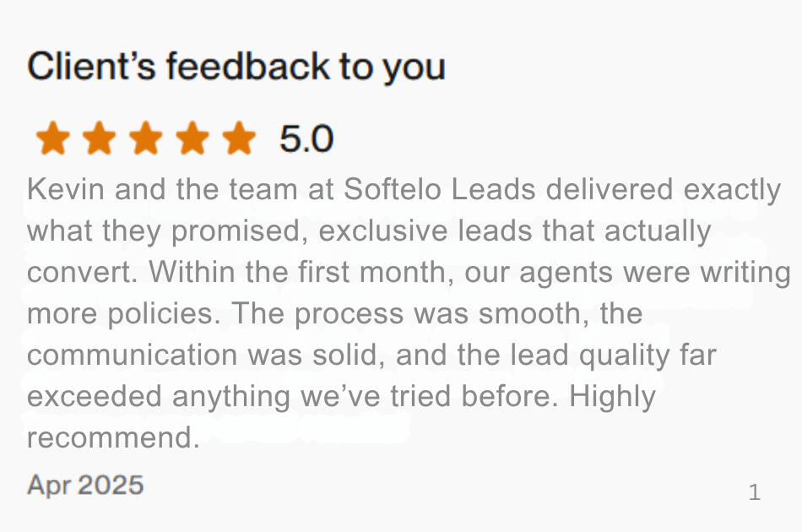Image resolution: width=802 pixels, height=532 pixels.
Task: Select the third (middle) rating star
Action: [146, 138]
